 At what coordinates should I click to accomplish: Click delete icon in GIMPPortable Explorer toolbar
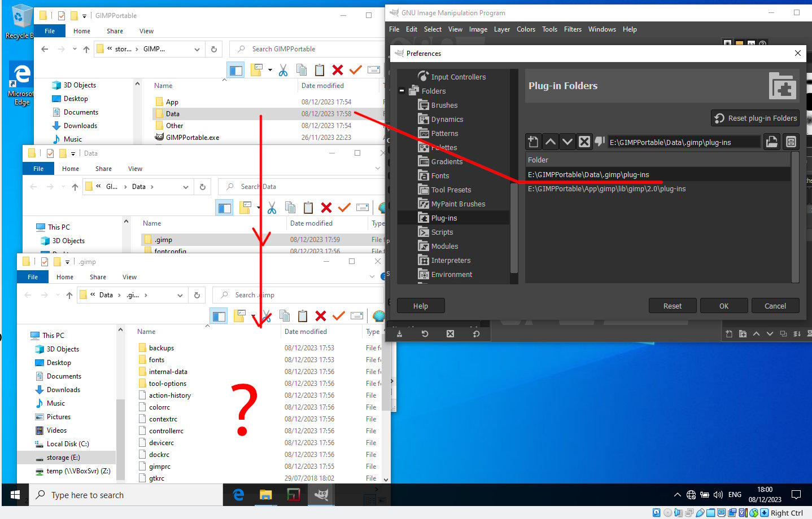[x=338, y=70]
